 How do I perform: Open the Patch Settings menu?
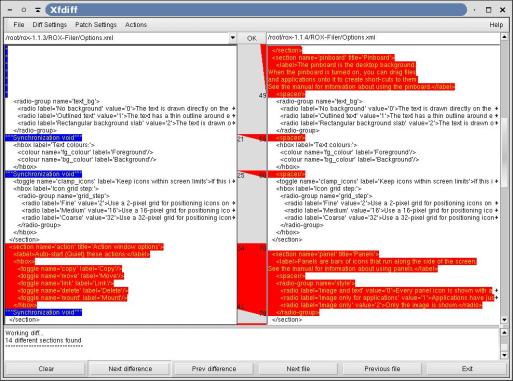click(x=96, y=25)
